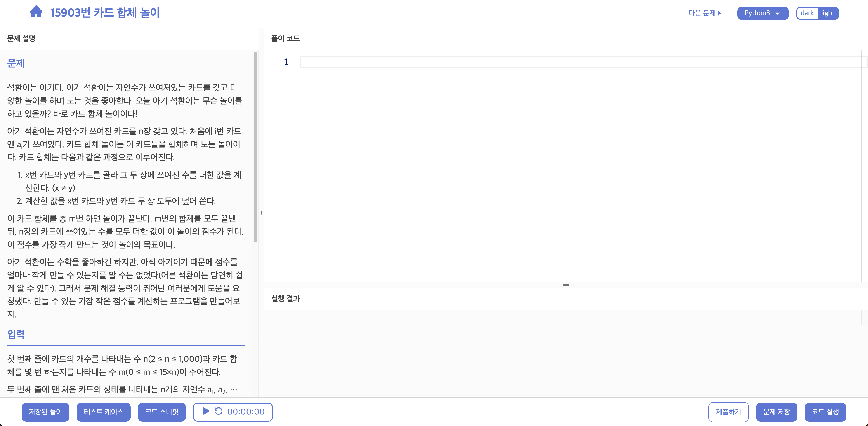Grab the vertical panel splitter handle

click(x=261, y=213)
